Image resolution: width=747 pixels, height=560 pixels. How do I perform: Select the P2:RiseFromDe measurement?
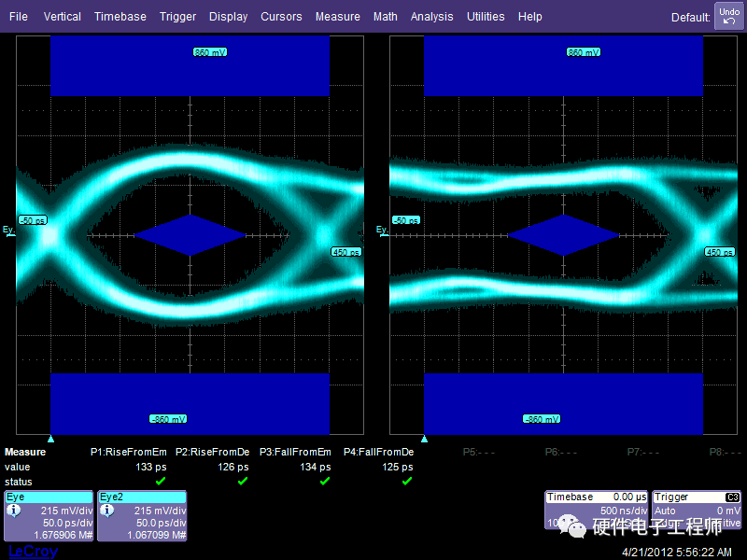pyautogui.click(x=212, y=452)
